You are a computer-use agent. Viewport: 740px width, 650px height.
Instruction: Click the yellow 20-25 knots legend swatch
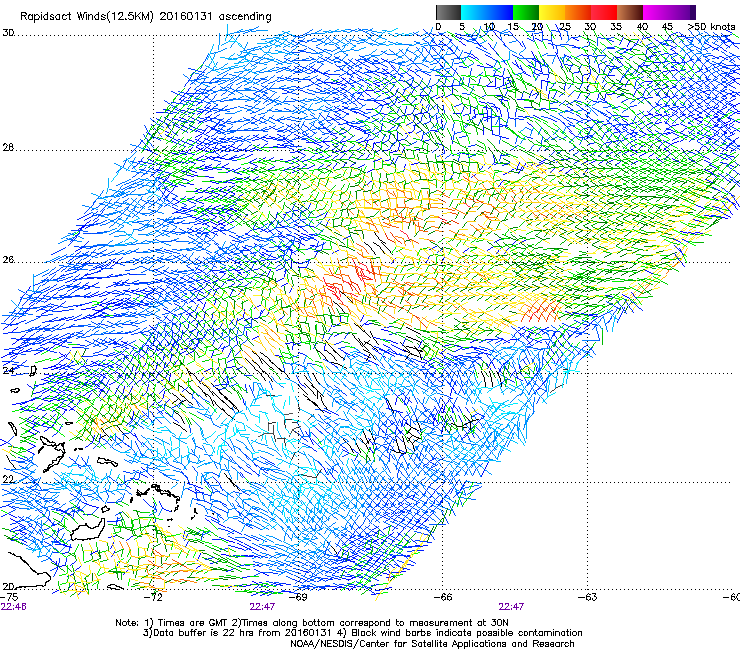click(x=552, y=12)
